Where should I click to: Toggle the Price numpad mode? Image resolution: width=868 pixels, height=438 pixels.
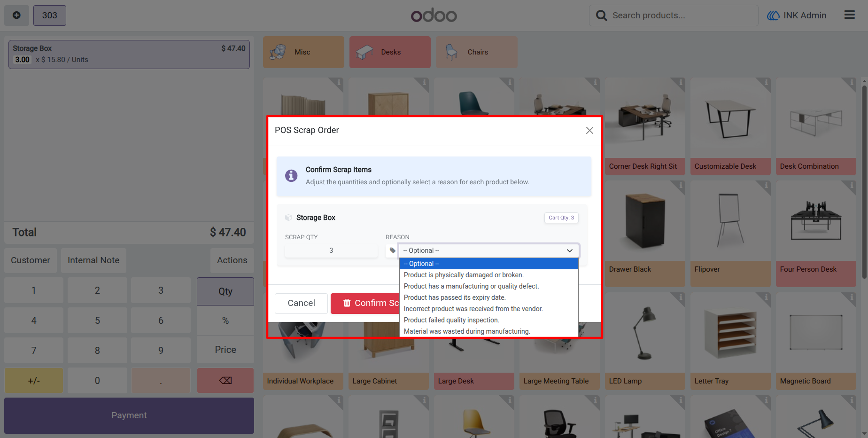click(x=225, y=350)
